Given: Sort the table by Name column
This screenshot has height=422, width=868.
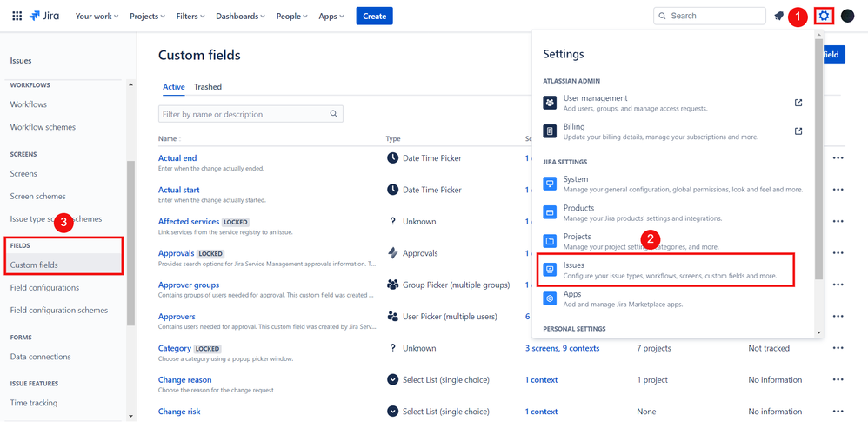Looking at the screenshot, I should tap(170, 139).
